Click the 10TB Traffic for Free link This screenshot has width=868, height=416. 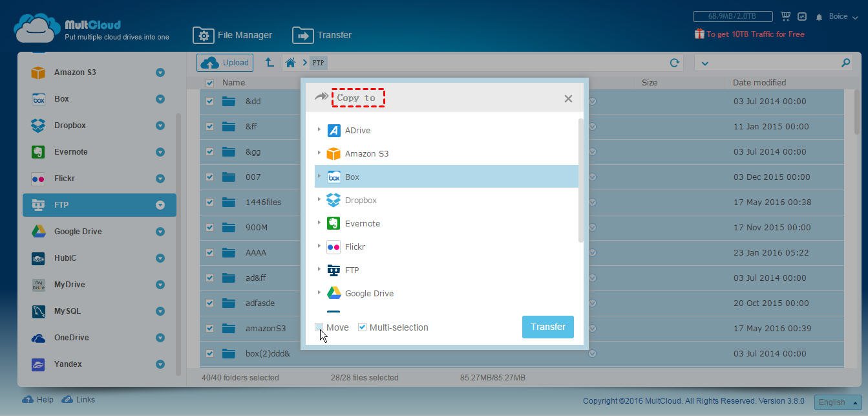pyautogui.click(x=750, y=34)
